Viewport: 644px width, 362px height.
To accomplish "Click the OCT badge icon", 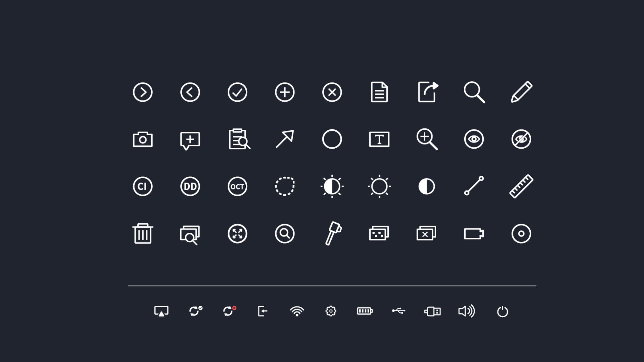I will pos(237,187).
